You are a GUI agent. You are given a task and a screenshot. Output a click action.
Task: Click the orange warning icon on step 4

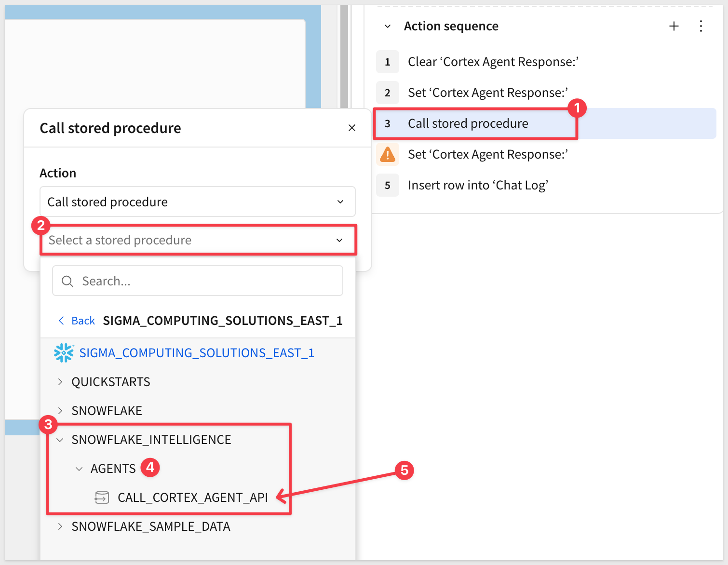tap(388, 155)
